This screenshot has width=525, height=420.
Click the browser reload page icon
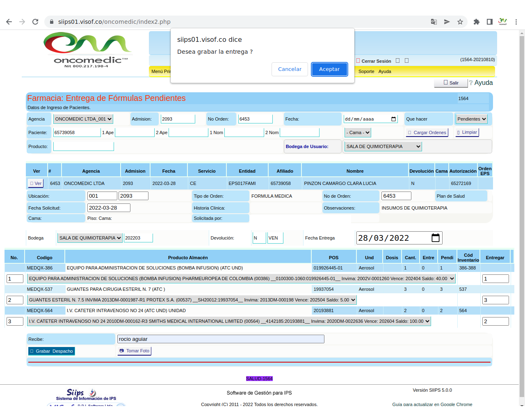point(35,22)
